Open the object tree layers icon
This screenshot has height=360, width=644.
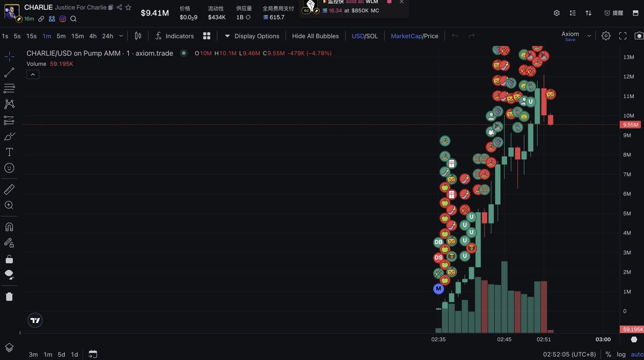[x=9, y=348]
